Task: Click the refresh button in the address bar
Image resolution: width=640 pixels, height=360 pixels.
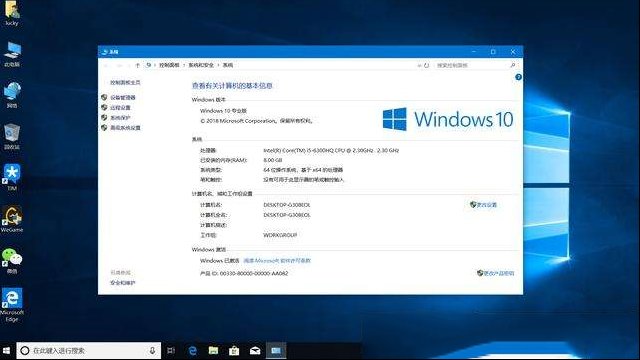Action: coord(427,65)
